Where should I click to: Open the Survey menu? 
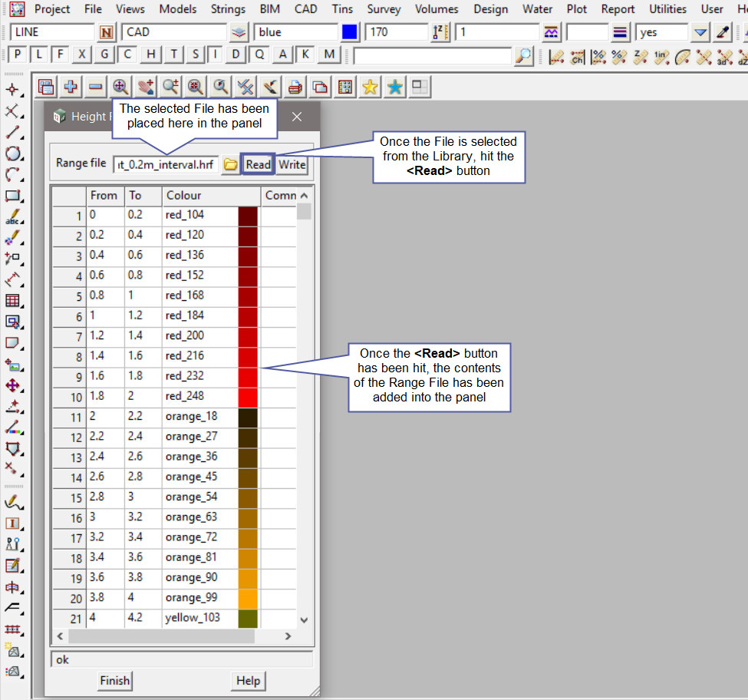click(384, 9)
